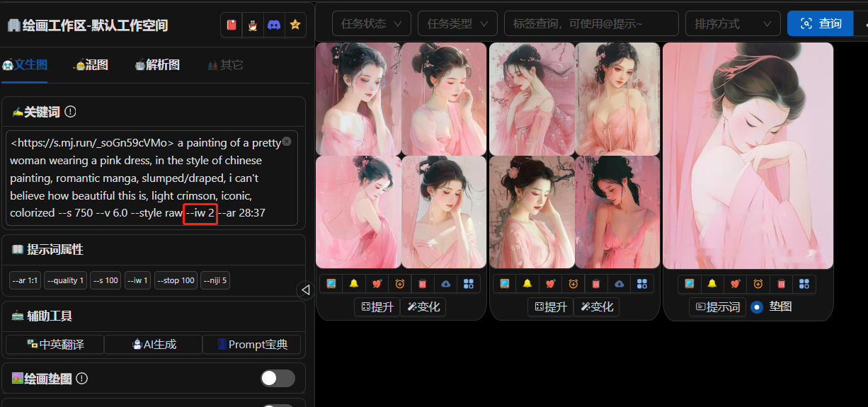The image size is (868, 407).
Task: Click the QQ penguin icon
Action: [x=253, y=25]
